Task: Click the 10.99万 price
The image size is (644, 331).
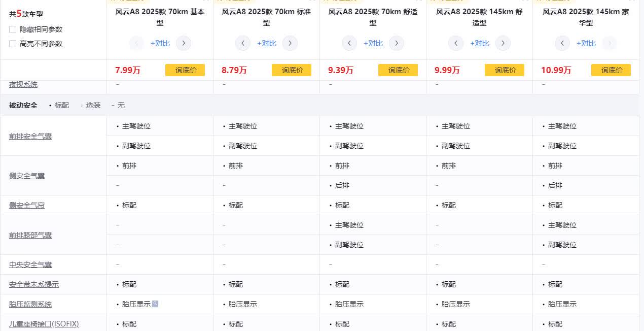Action: [x=556, y=70]
